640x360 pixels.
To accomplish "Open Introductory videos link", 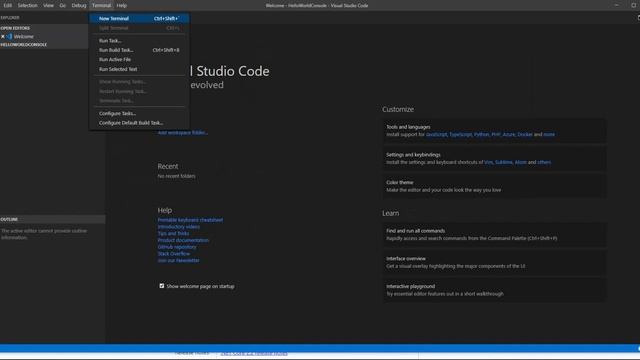I will (x=179, y=227).
